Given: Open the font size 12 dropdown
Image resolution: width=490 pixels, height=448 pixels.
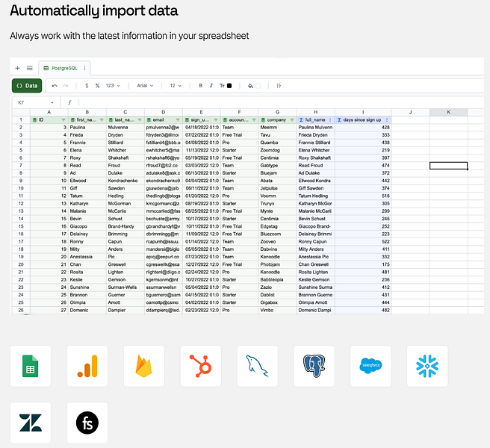Looking at the screenshot, I should point(176,86).
